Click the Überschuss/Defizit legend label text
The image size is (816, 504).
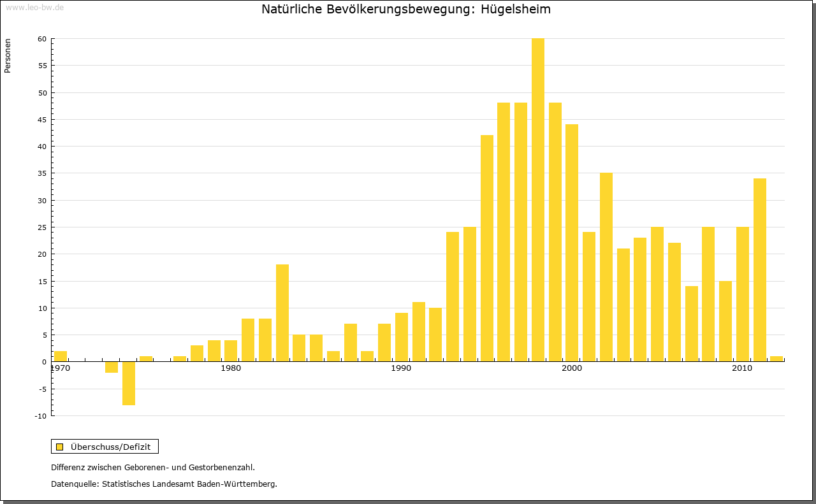(x=110, y=447)
